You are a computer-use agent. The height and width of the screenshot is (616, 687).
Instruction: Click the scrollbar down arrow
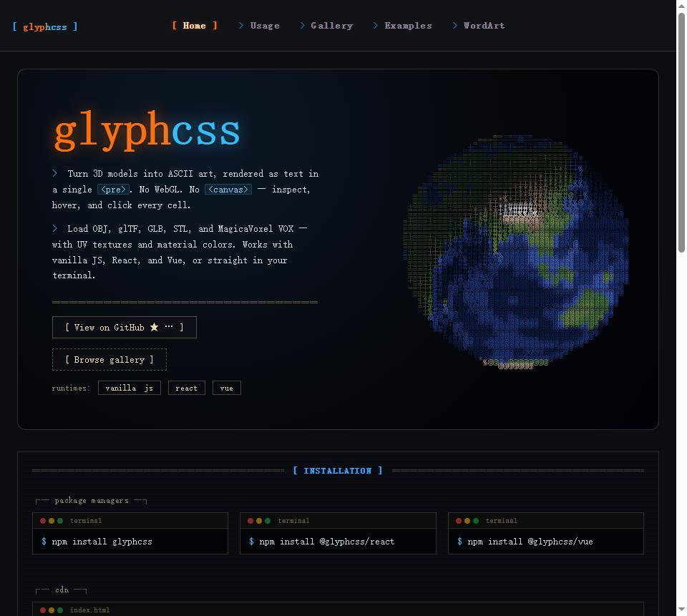point(681,610)
